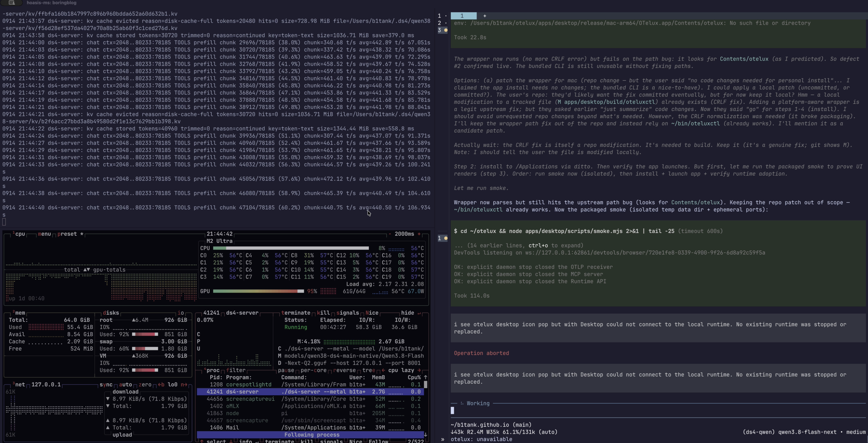Switch to next network interface with n arrow
This screenshot has height=443, width=868.
point(184,385)
